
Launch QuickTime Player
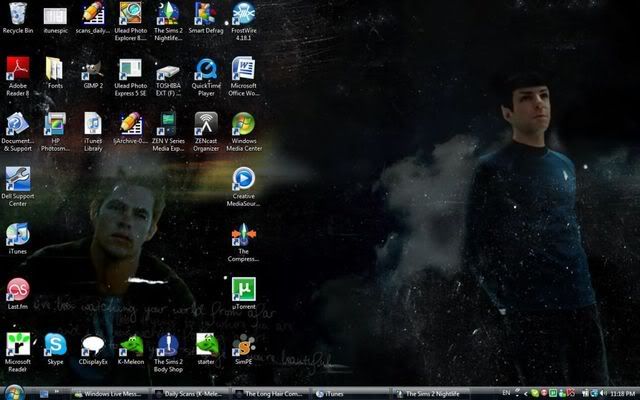206,78
